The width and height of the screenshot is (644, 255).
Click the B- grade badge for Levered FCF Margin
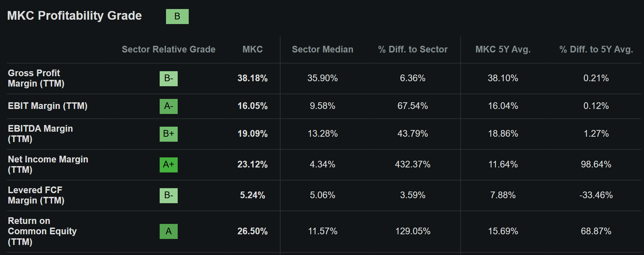[169, 196]
